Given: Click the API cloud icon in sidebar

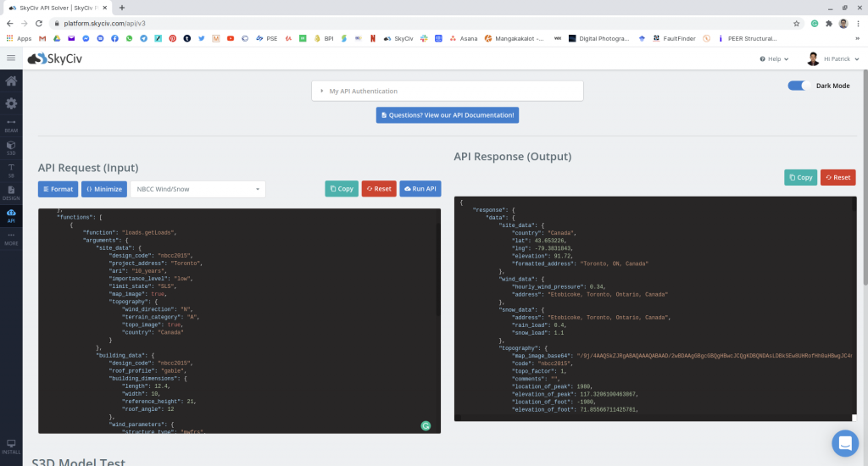Looking at the screenshot, I should [x=11, y=215].
